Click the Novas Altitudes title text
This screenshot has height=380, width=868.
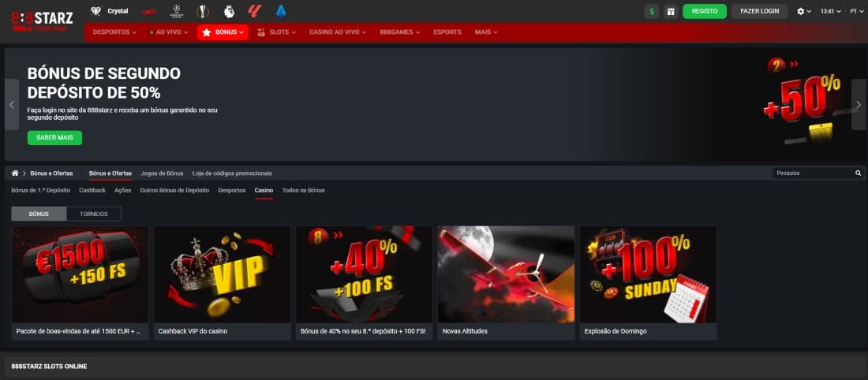(465, 331)
